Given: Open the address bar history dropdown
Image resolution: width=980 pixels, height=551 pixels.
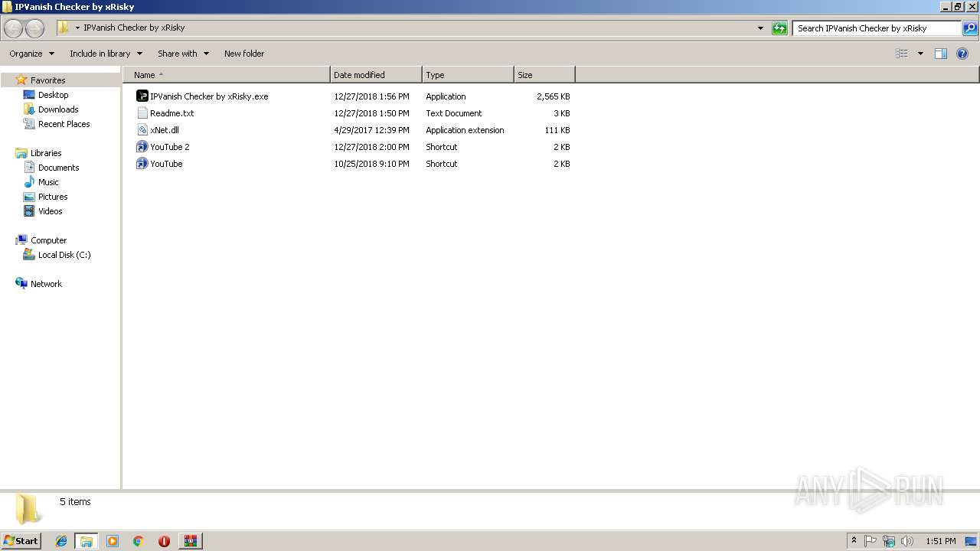Looking at the screenshot, I should click(x=760, y=28).
